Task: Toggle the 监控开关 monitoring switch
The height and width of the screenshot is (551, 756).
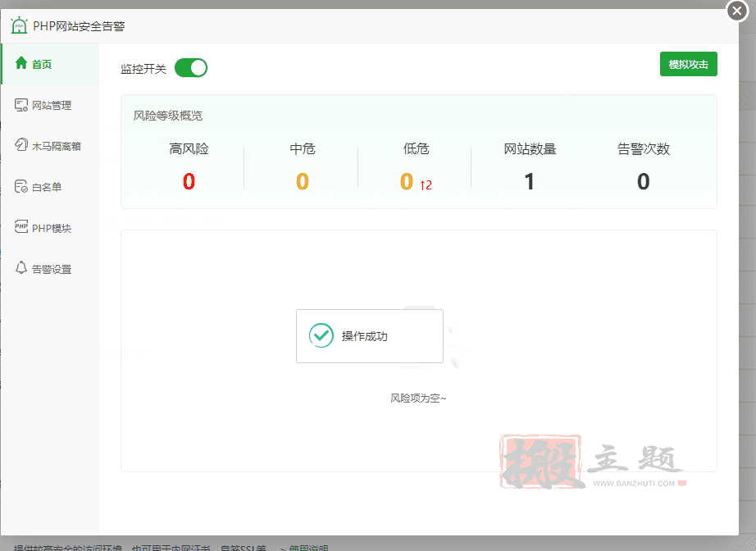Action: (191, 68)
